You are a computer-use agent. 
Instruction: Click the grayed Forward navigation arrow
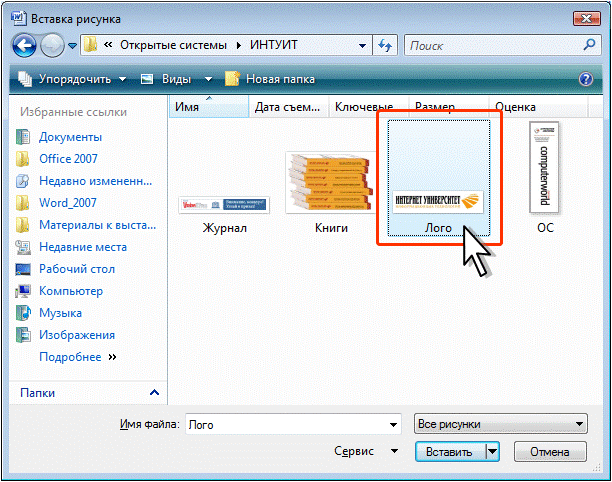(52, 46)
